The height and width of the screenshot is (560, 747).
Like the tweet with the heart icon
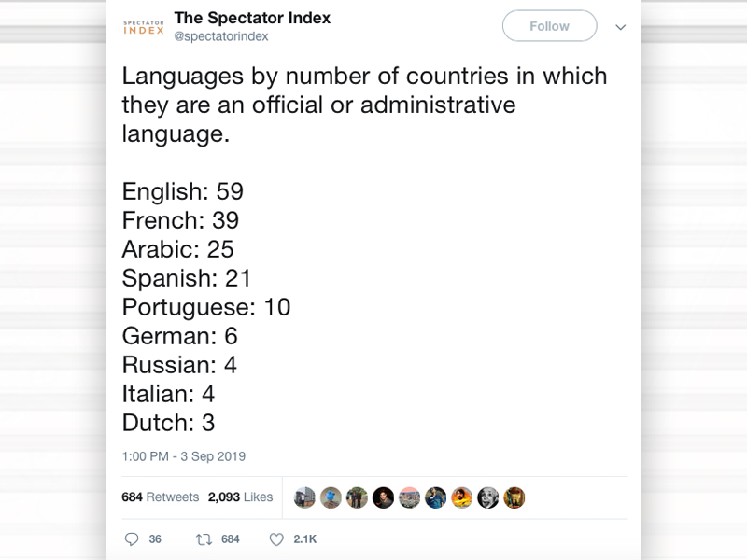coord(275,539)
